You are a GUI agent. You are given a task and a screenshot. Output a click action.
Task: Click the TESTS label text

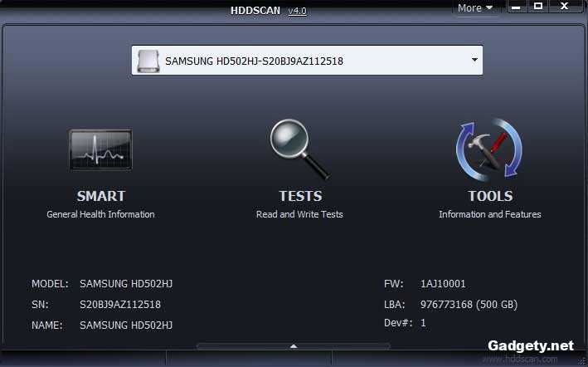[x=299, y=197]
